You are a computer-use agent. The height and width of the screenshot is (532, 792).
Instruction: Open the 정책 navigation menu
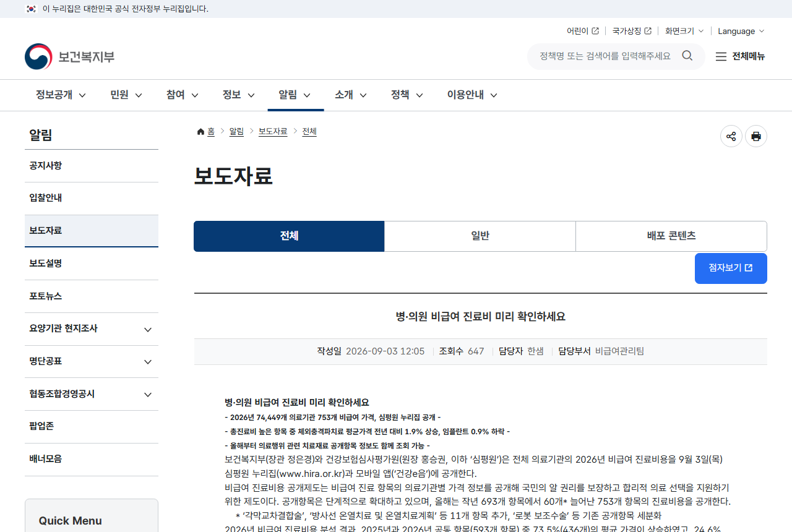pyautogui.click(x=407, y=95)
